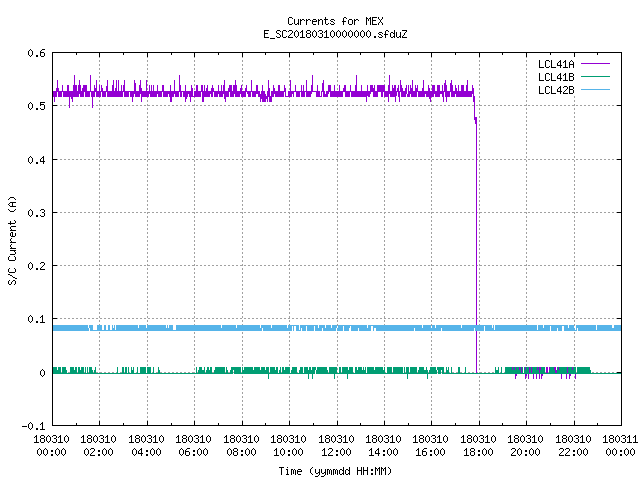Click the "180311" date tick label
The width and height of the screenshot is (640, 480).
pos(620,439)
